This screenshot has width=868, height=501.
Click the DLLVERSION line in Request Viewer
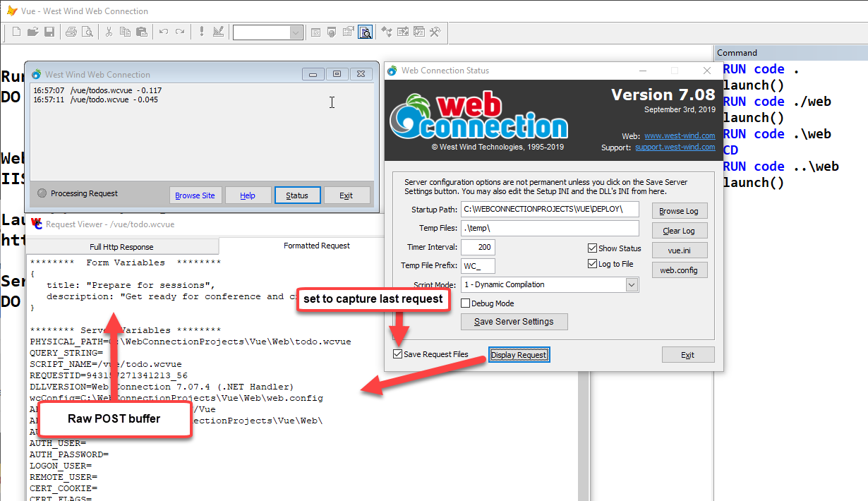click(162, 387)
